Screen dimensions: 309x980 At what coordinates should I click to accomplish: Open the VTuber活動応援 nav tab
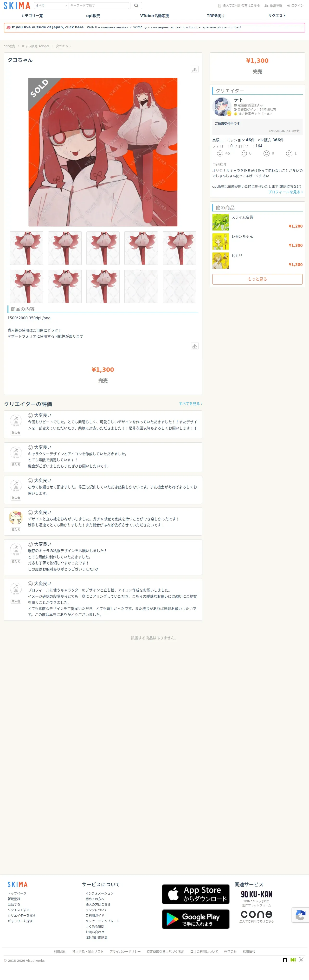point(154,16)
